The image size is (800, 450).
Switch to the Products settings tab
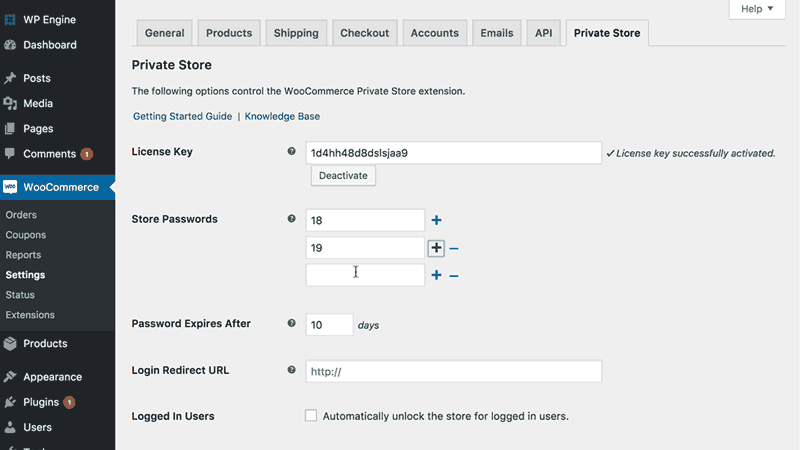(x=229, y=33)
